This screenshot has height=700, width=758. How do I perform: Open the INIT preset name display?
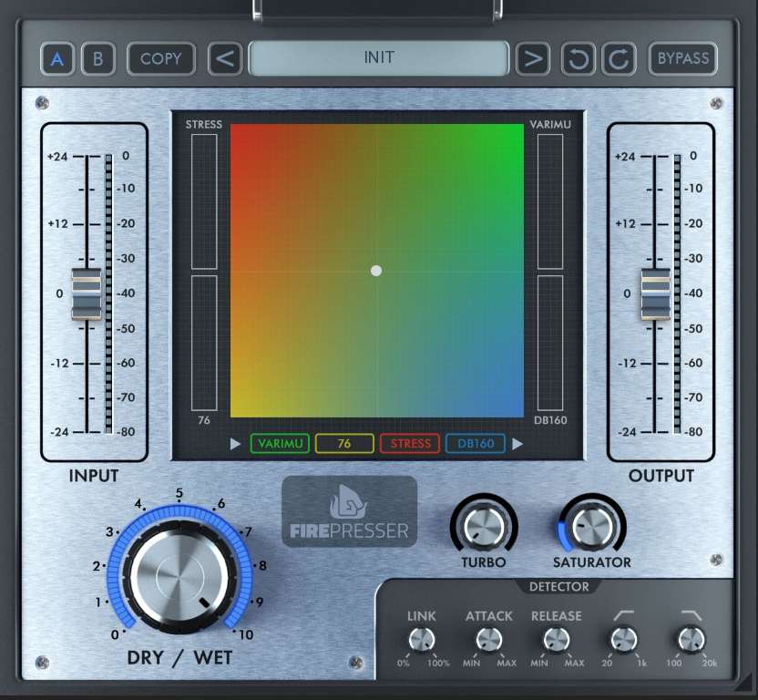coord(379,58)
